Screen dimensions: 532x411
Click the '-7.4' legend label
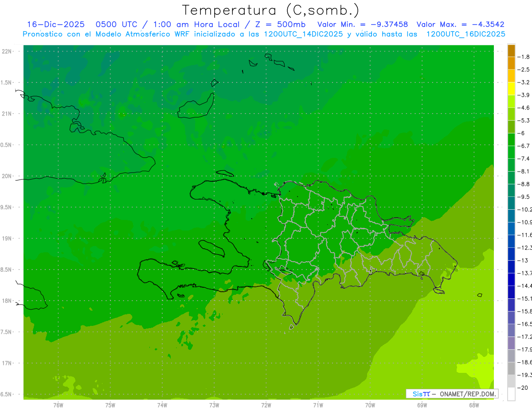(524, 159)
